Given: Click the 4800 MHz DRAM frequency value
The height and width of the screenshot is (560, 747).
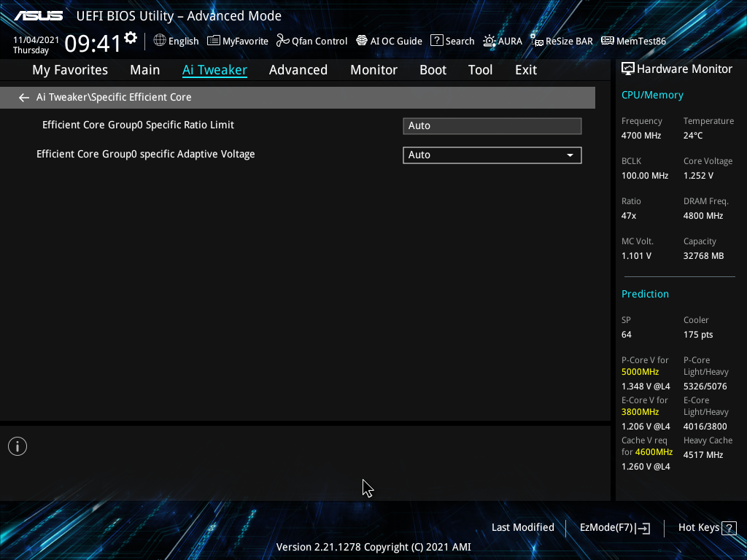Looking at the screenshot, I should tap(703, 216).
